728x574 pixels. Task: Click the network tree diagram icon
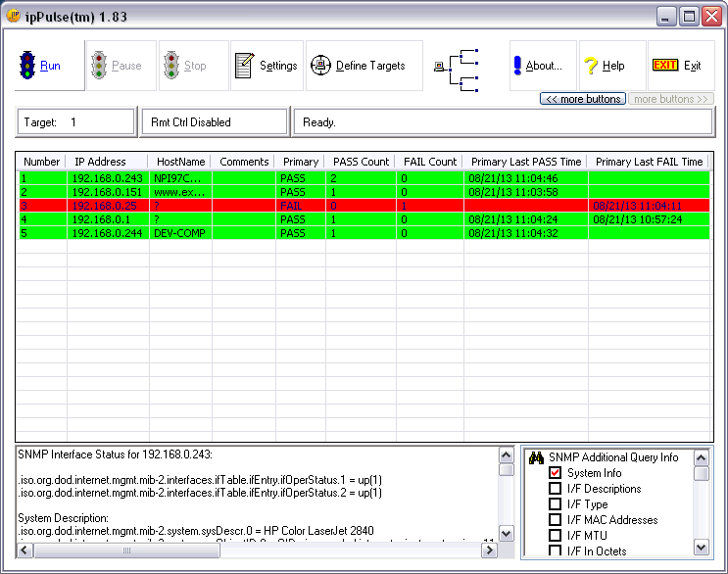tap(456, 66)
